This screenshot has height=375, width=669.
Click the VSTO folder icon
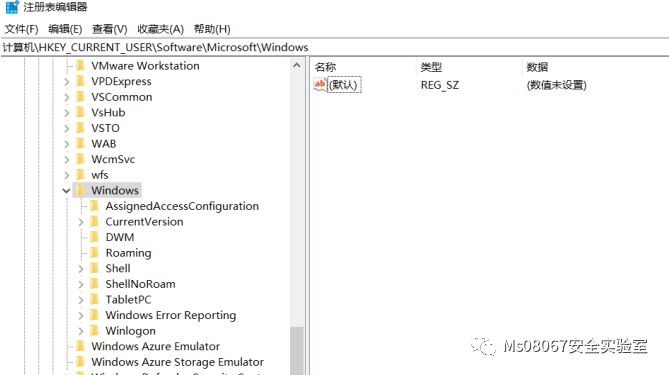80,128
